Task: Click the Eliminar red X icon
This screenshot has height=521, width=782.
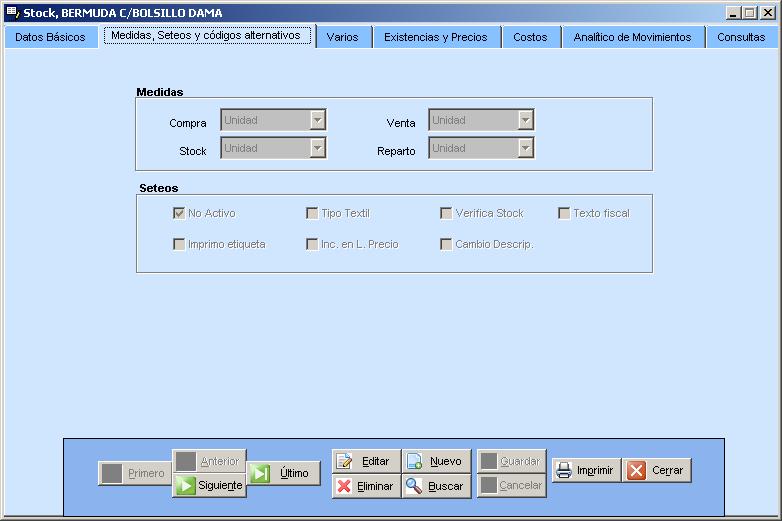Action: [x=345, y=486]
